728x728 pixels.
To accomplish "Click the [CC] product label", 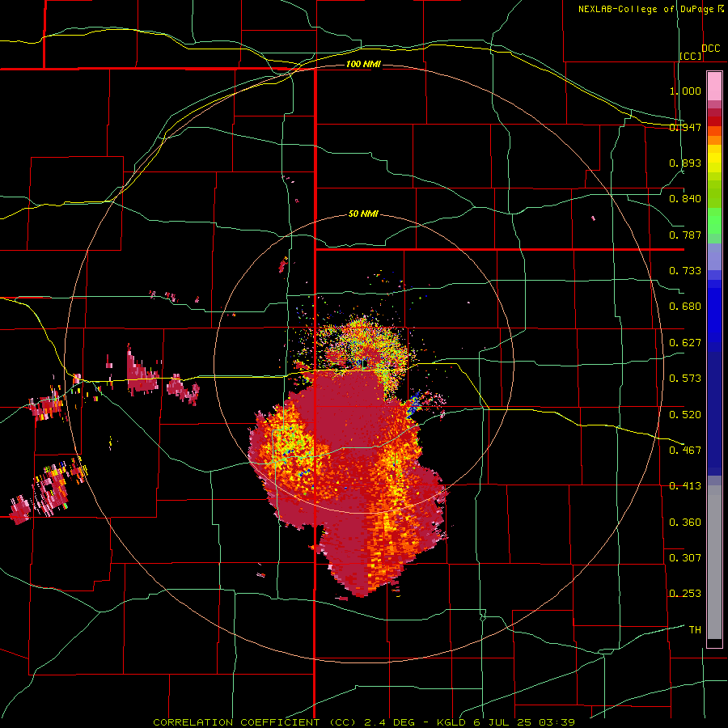I will [x=691, y=56].
